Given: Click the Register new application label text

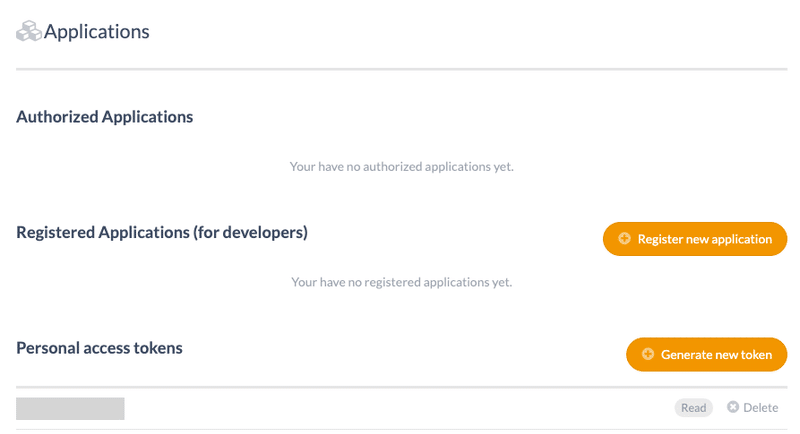Looking at the screenshot, I should (x=705, y=239).
